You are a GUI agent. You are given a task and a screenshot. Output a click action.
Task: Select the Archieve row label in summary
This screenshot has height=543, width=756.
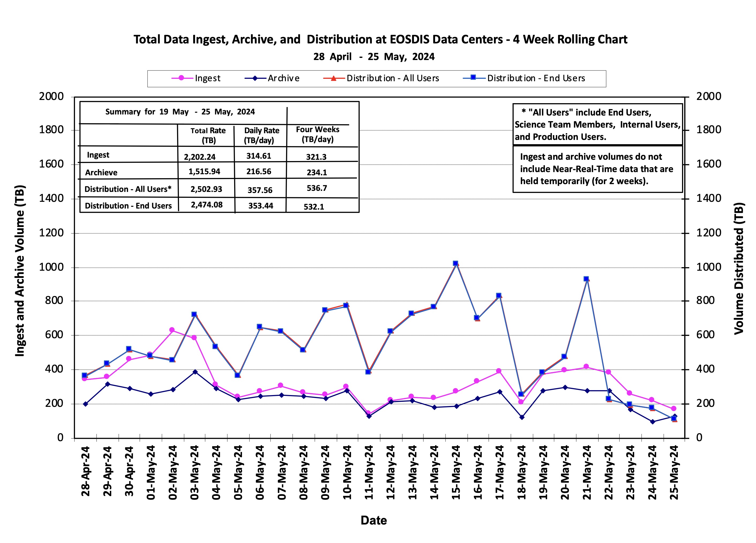tap(101, 172)
